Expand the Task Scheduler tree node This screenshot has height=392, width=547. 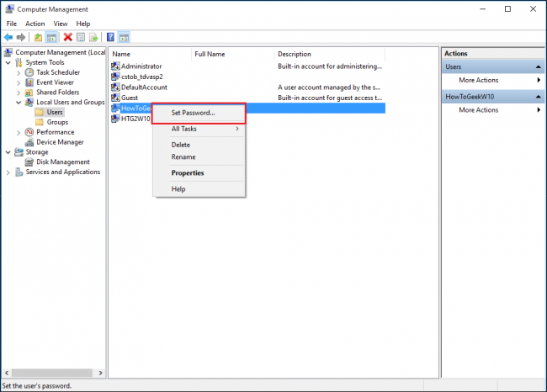pyautogui.click(x=18, y=72)
